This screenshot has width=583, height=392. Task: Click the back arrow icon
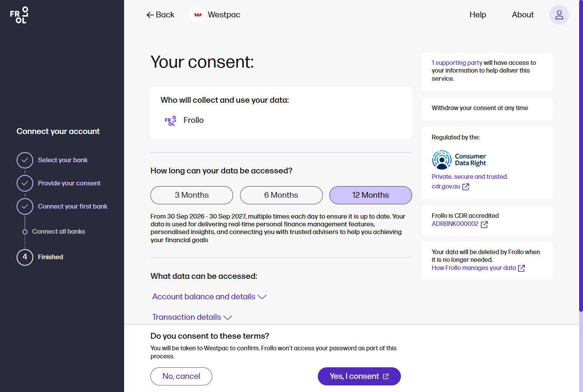coord(150,15)
